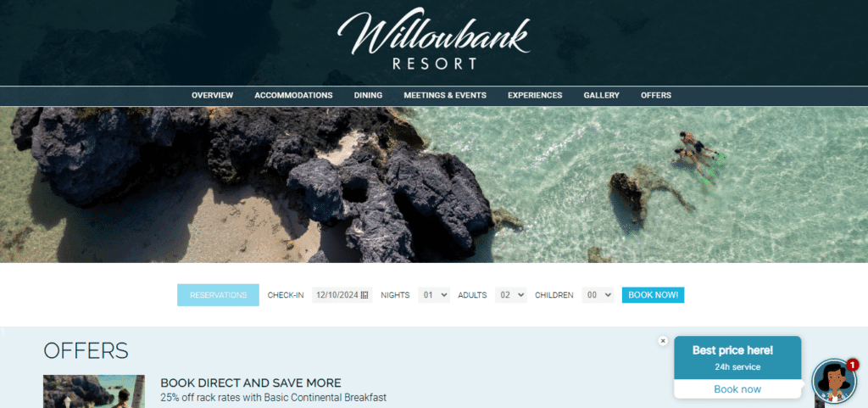
Task: Click Book now link in popup
Action: [x=737, y=389]
